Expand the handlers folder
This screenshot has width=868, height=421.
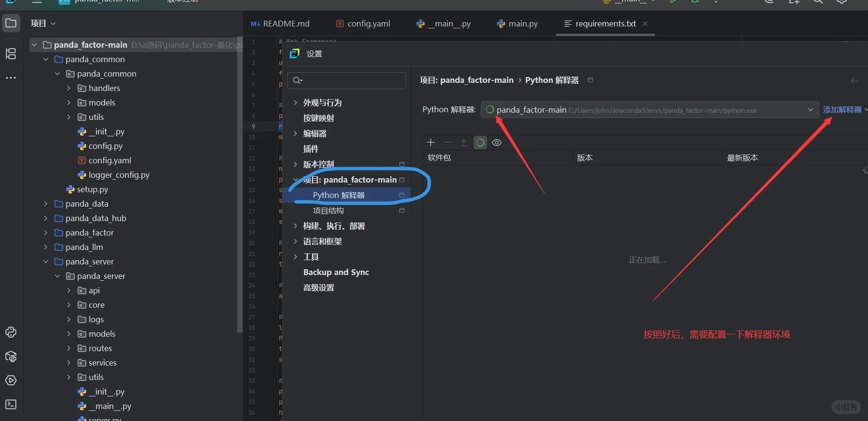69,88
